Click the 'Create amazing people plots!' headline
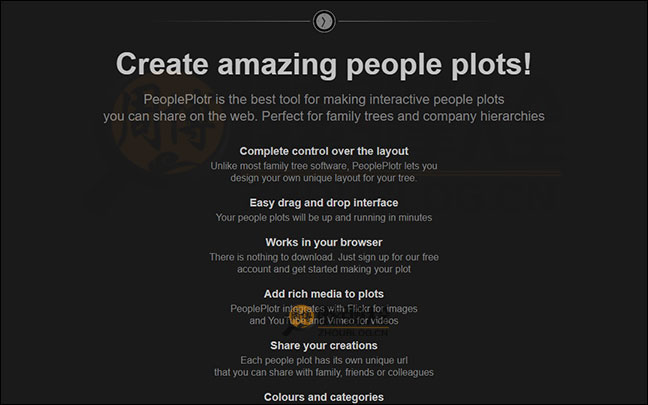The image size is (648, 405). [324, 64]
